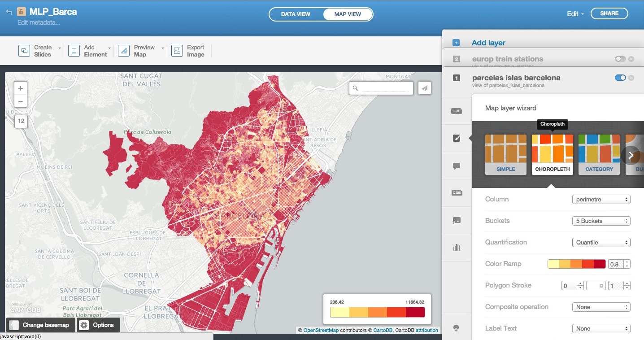This screenshot has height=340, width=644.
Task: Enable the europ train stations layer toggle
Action: tap(620, 59)
